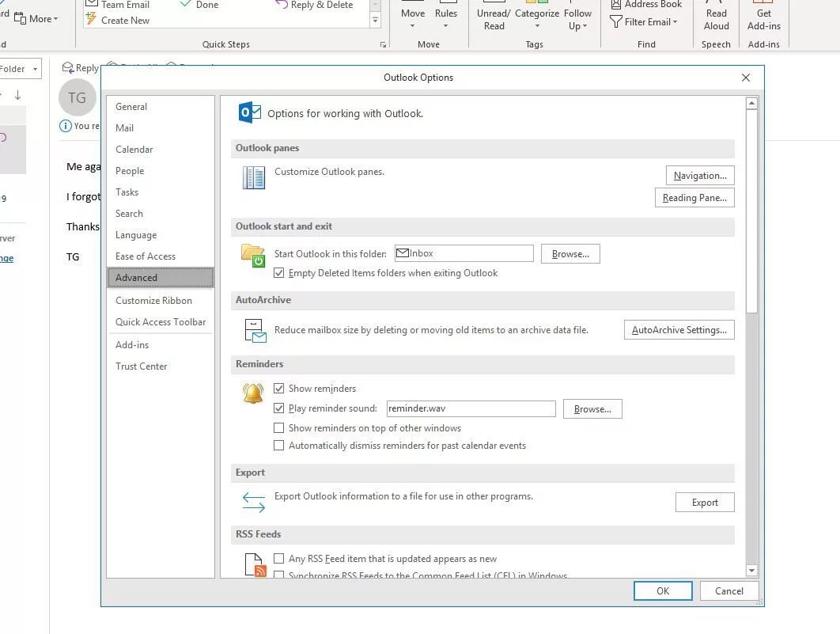
Task: Enable Show reminders on top of other windows
Action: (278, 427)
